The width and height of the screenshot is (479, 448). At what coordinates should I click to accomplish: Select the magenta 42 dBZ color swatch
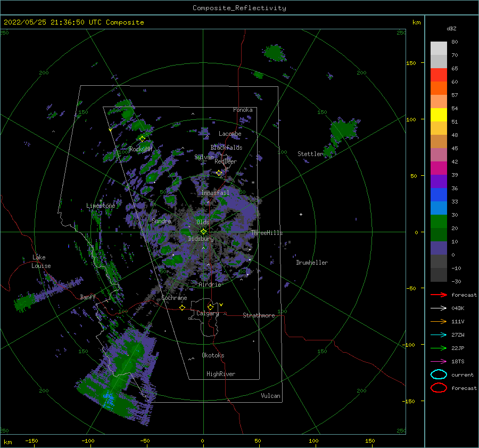439,168
